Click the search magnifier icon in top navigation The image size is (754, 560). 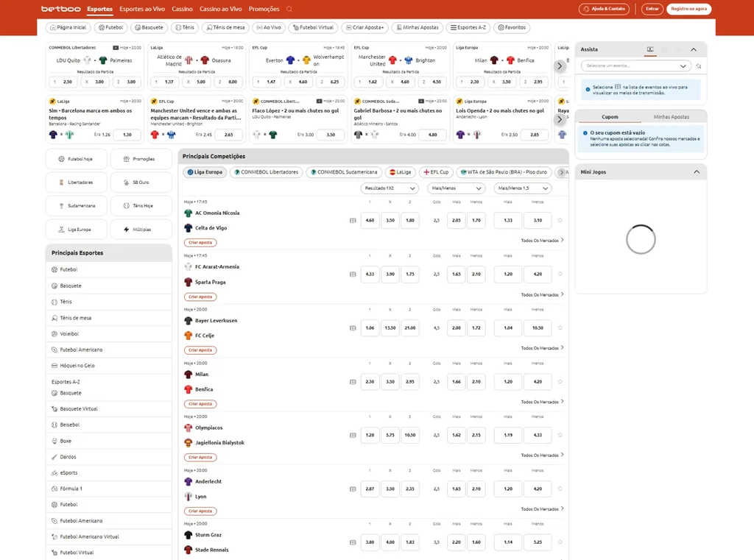tap(289, 9)
